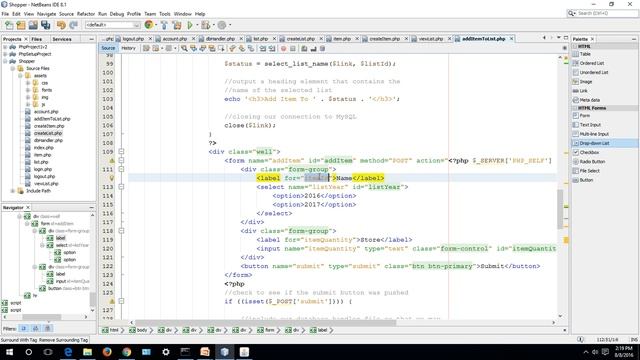The image size is (640, 360).
Task: Select createList.php in Projects tree
Action: tap(48, 133)
